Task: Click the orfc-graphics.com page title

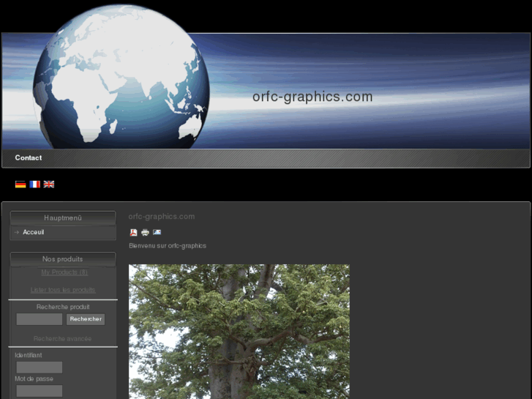Action: (162, 217)
